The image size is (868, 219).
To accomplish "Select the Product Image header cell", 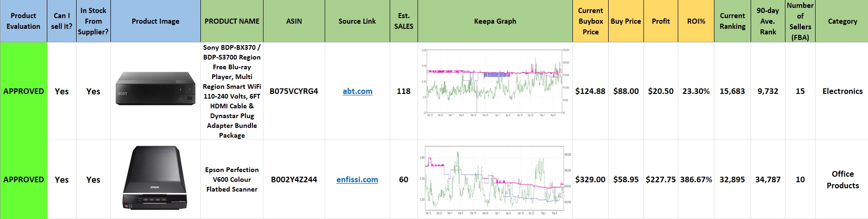I will [x=155, y=21].
